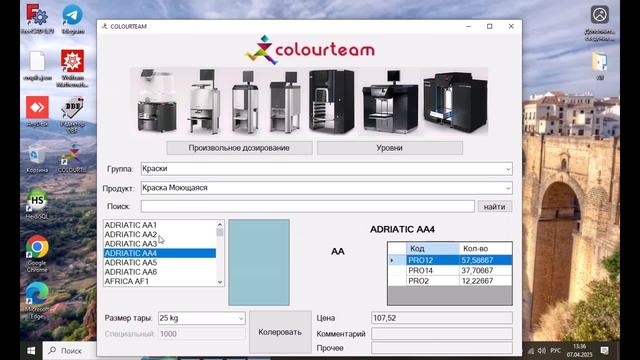640x360 pixels.
Task: Click the light blue color preview swatch
Action: click(x=259, y=262)
